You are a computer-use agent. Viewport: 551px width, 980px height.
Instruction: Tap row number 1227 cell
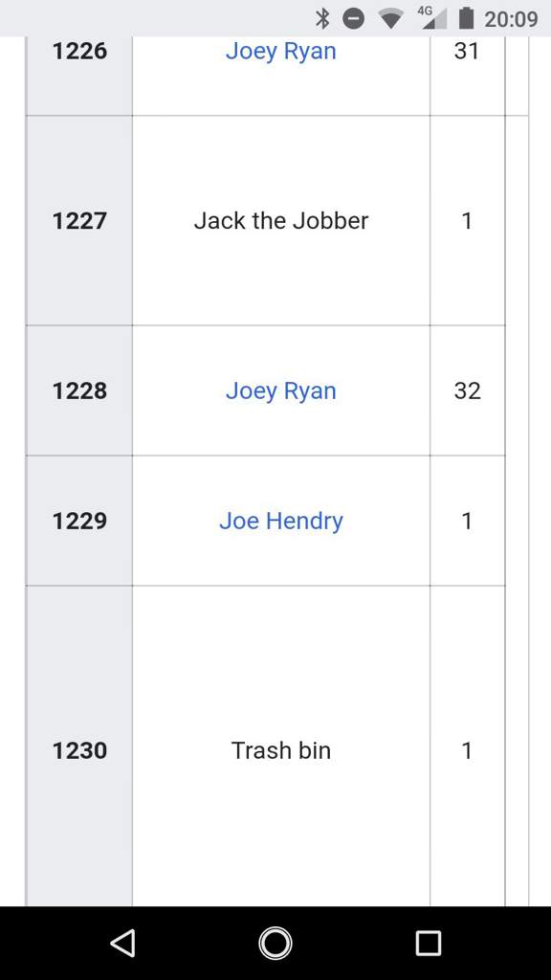tap(79, 221)
